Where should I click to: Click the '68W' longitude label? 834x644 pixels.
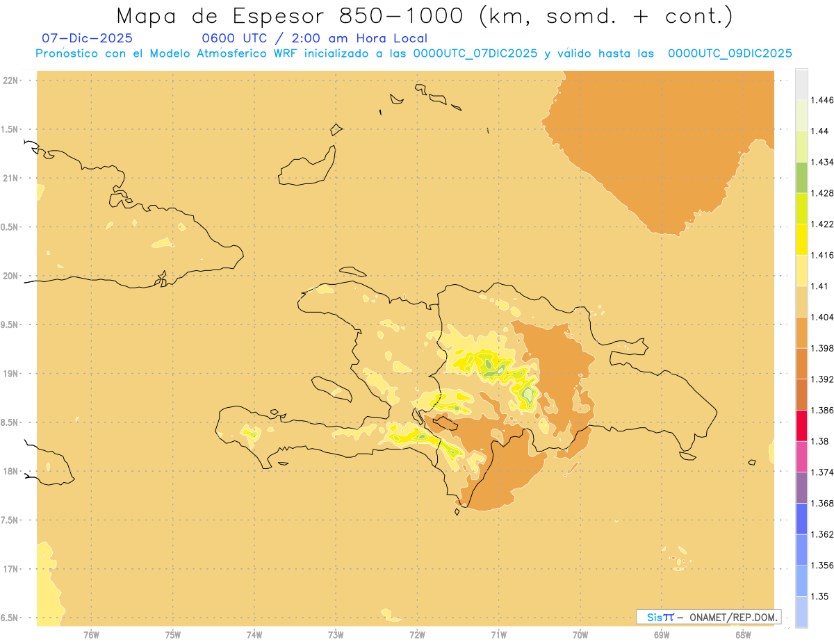click(743, 634)
